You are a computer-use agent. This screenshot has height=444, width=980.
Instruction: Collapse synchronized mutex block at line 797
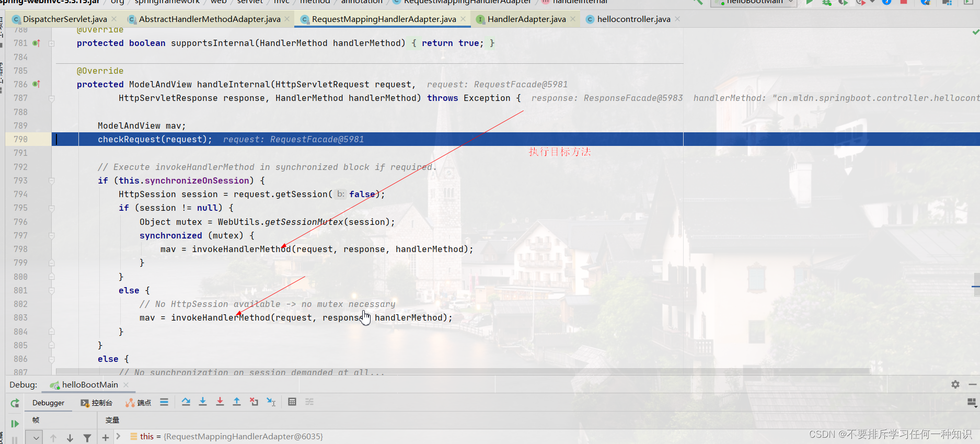(x=52, y=235)
